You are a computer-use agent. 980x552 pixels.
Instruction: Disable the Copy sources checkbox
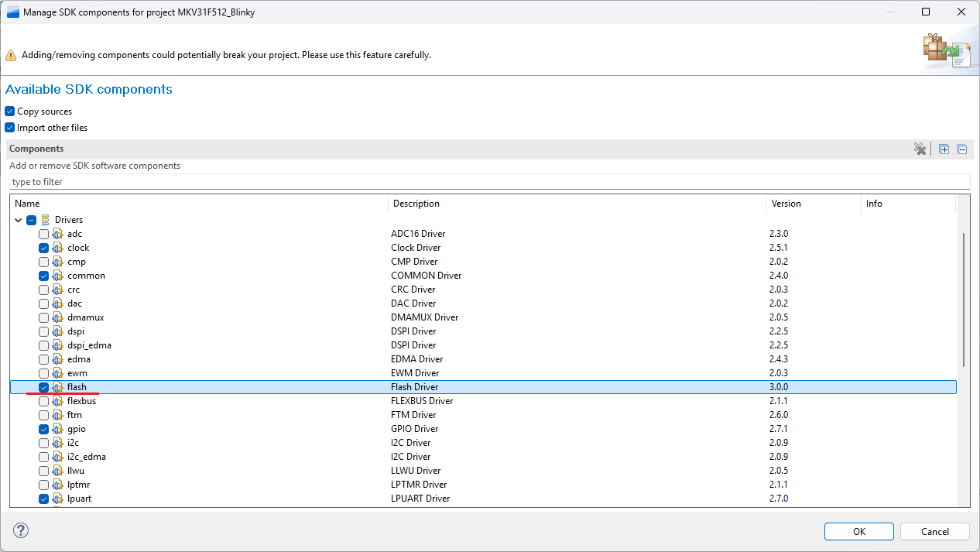coord(10,111)
